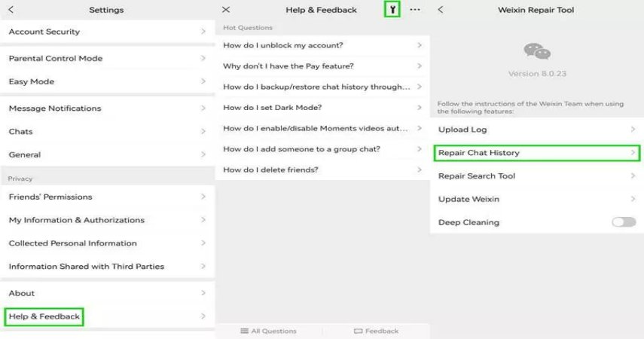644x339 pixels.
Task: Go back from the Settings screen
Action: [11, 10]
